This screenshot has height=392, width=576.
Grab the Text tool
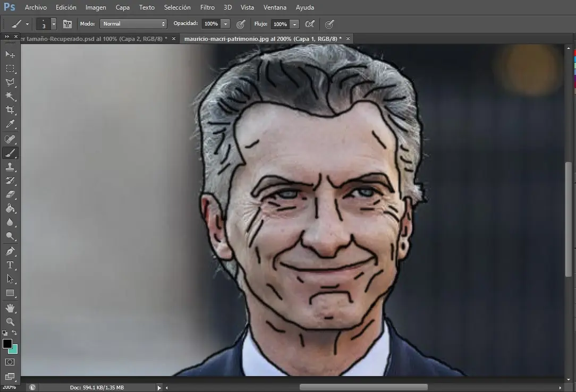[x=10, y=265]
